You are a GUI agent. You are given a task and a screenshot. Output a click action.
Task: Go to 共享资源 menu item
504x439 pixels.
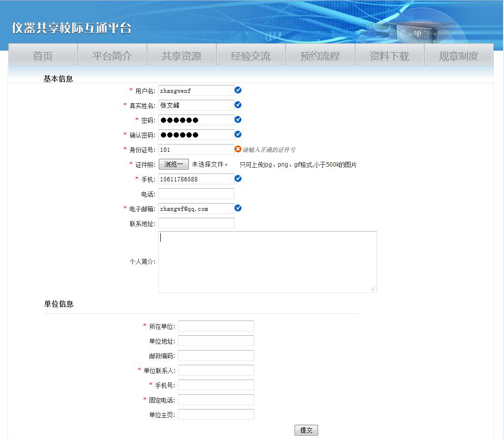[x=181, y=56]
